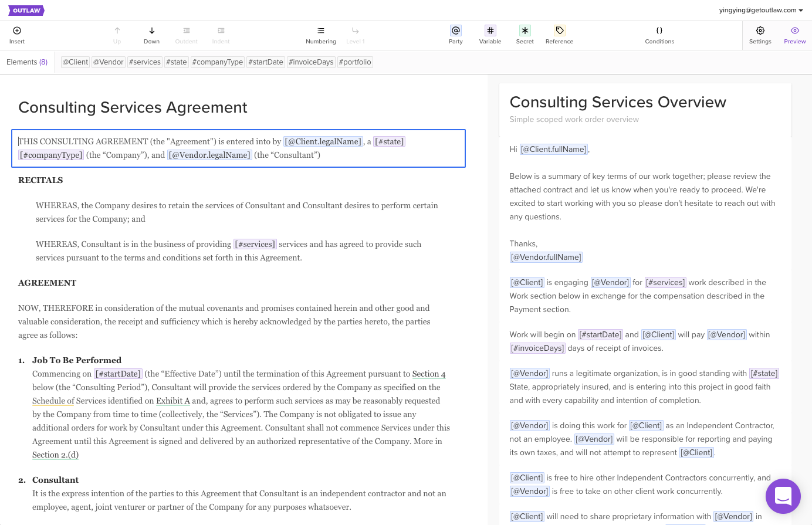
Task: Click the Consulting Services Agreement title field
Action: [x=133, y=107]
